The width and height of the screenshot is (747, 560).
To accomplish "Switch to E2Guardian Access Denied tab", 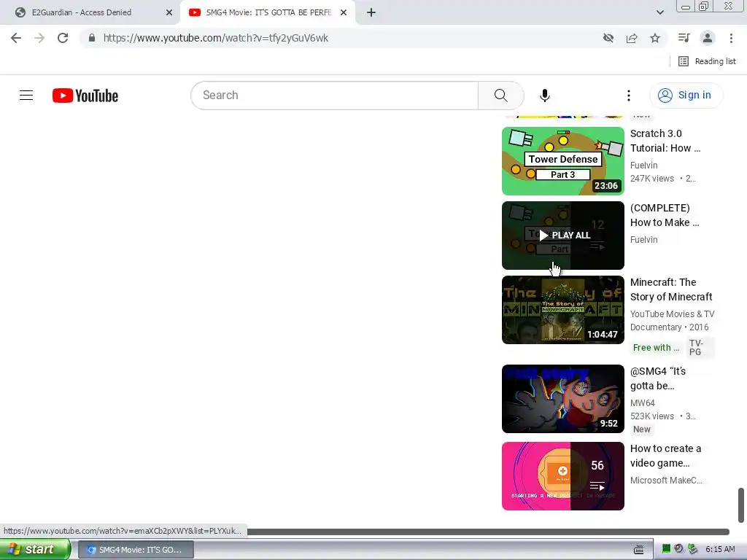I will [x=82, y=12].
